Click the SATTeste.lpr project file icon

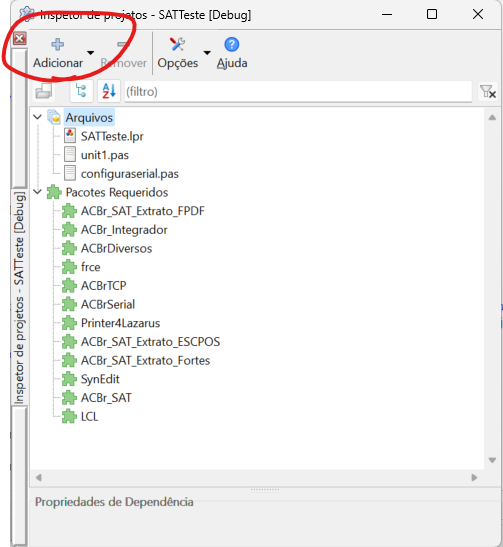(x=70, y=136)
